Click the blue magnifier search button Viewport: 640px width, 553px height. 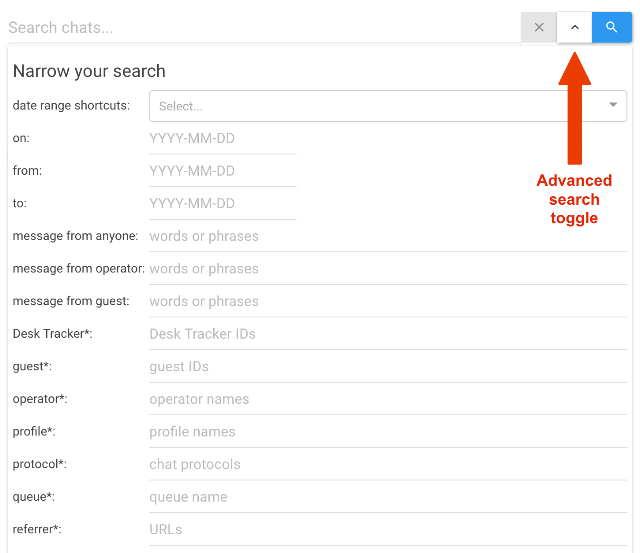click(x=611, y=27)
